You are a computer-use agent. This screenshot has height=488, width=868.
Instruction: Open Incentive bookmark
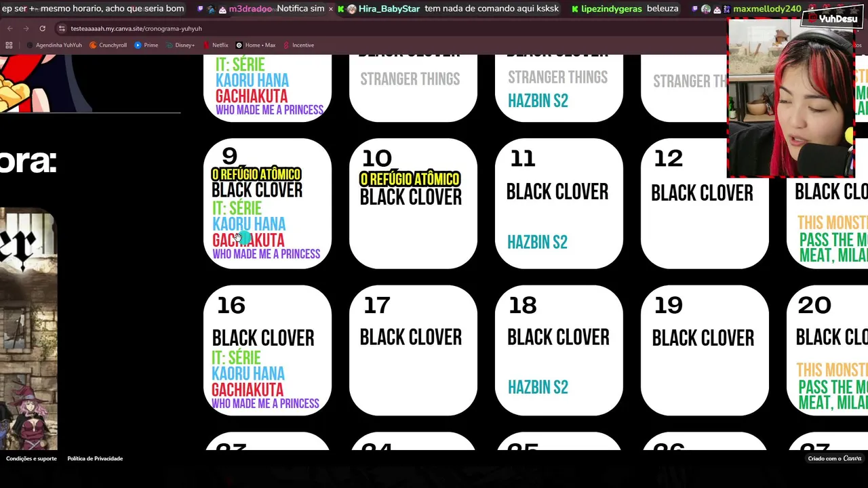[298, 45]
